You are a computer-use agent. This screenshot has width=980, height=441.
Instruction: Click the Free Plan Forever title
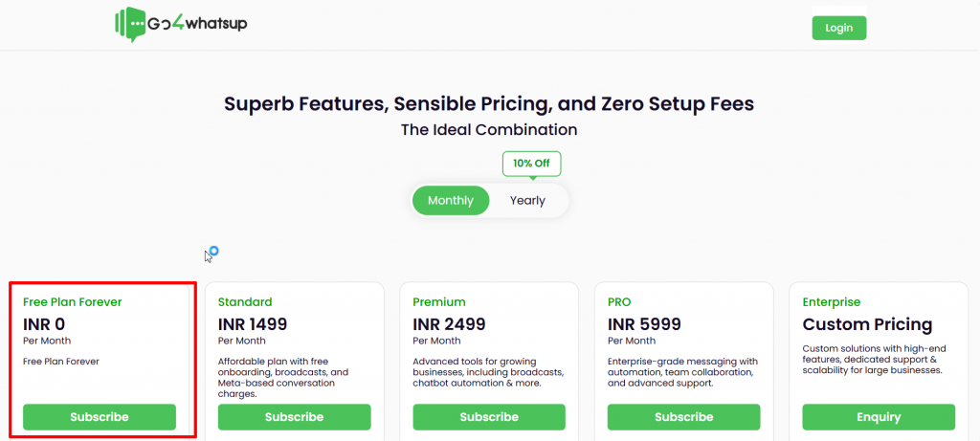pyautogui.click(x=73, y=302)
